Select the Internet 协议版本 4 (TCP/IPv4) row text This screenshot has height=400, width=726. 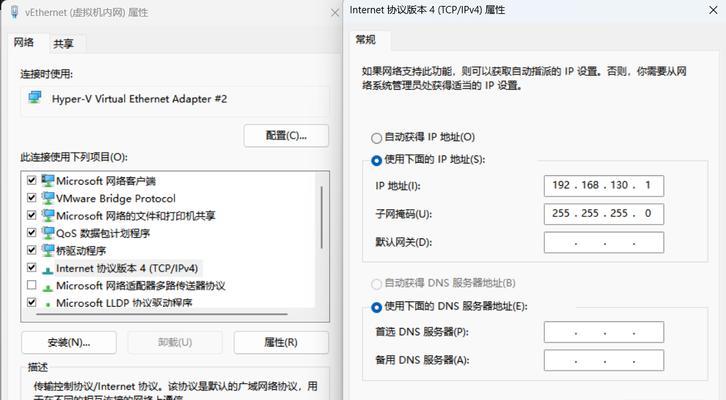[127, 268]
